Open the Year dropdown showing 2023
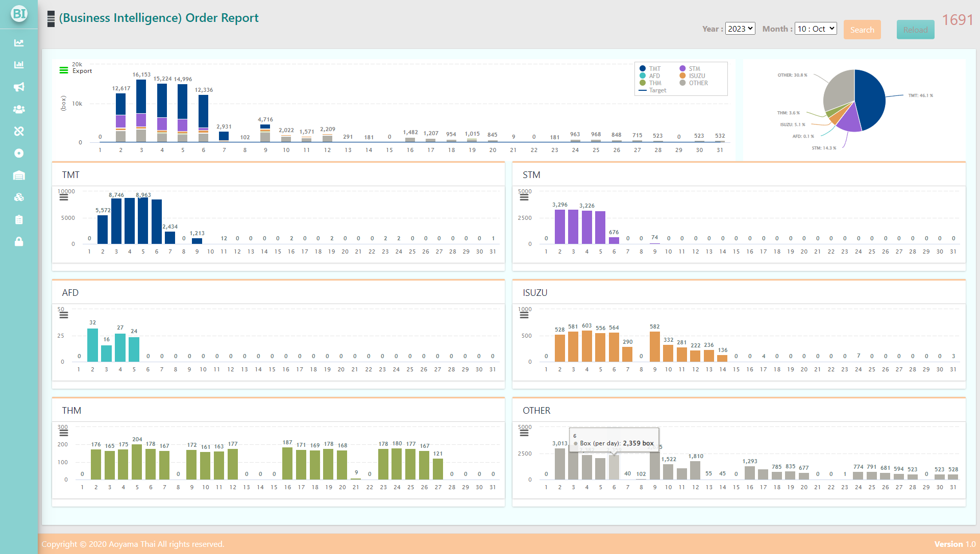This screenshot has width=980, height=554. point(740,29)
